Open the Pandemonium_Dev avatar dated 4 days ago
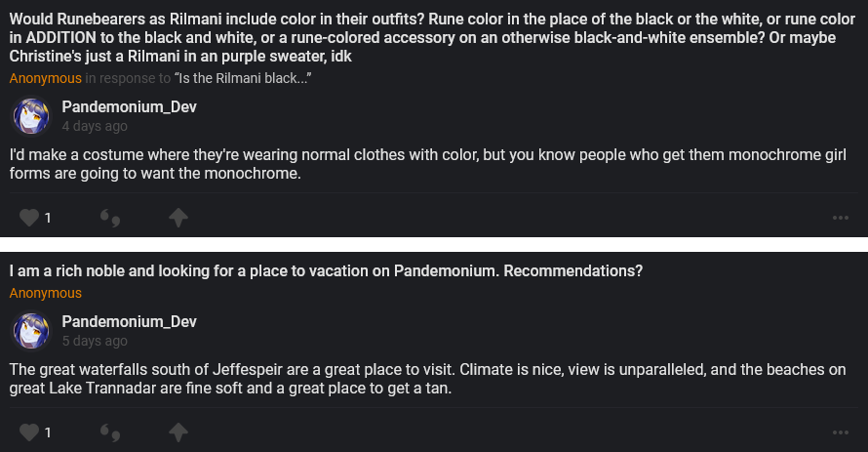The width and height of the screenshot is (868, 452). pyautogui.click(x=31, y=116)
